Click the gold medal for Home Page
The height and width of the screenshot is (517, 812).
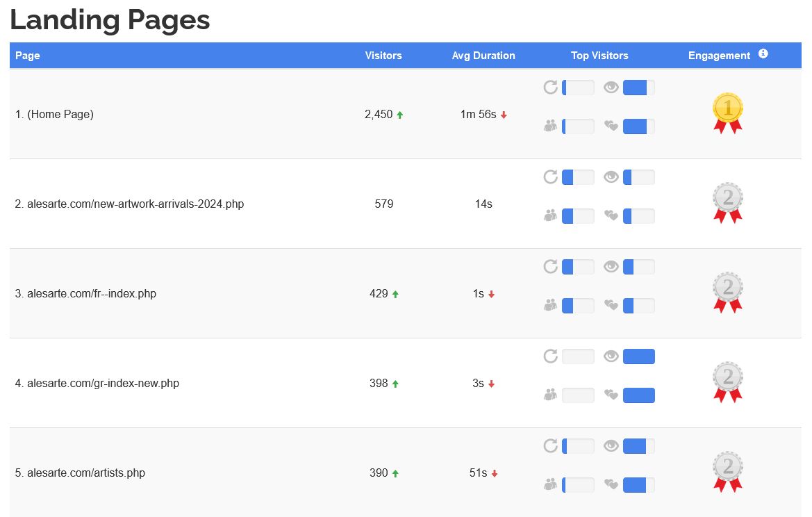(x=727, y=113)
